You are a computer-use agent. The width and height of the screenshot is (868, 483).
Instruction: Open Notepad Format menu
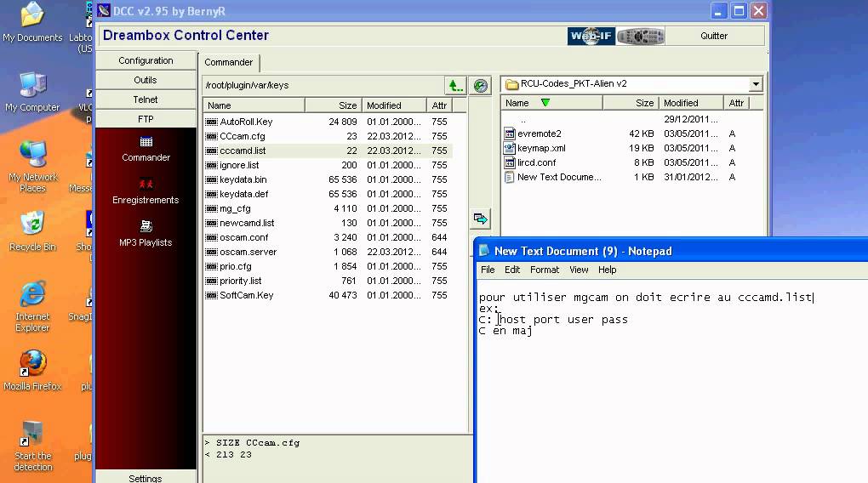545,270
